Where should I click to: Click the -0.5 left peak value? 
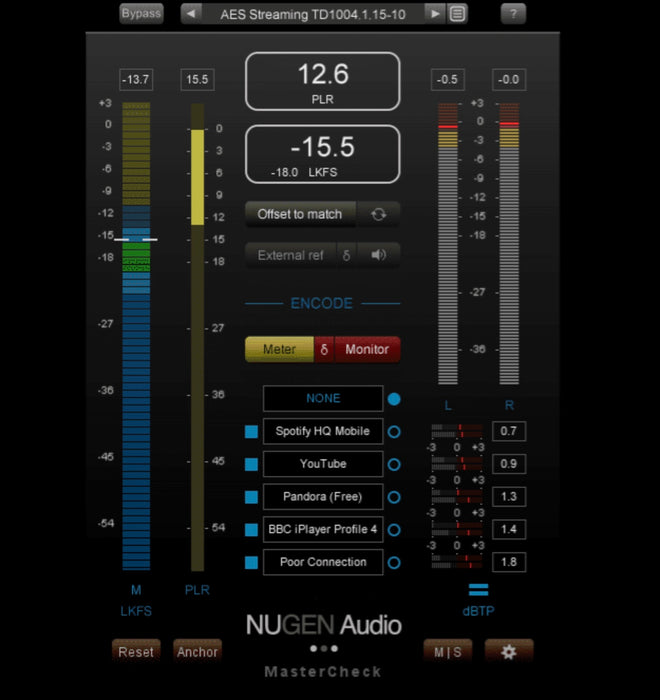[x=447, y=80]
